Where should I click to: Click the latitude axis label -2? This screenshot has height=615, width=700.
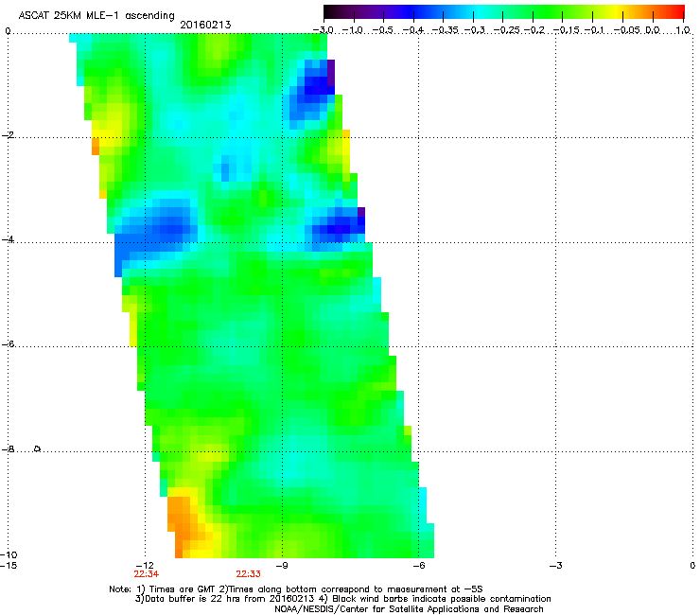pos(8,135)
